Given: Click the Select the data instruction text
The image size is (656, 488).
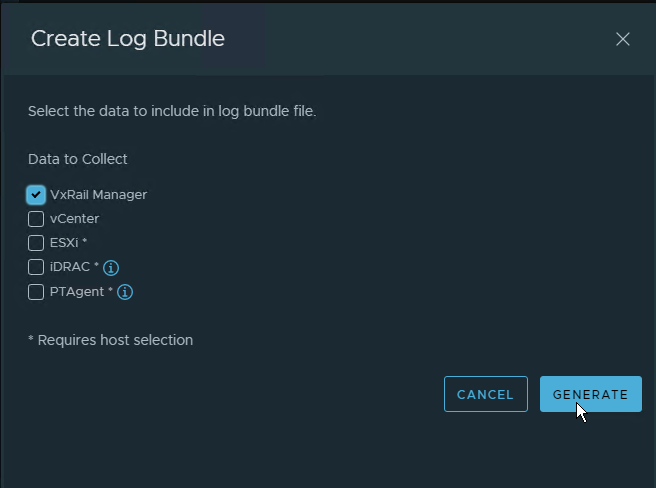Looking at the screenshot, I should (172, 111).
